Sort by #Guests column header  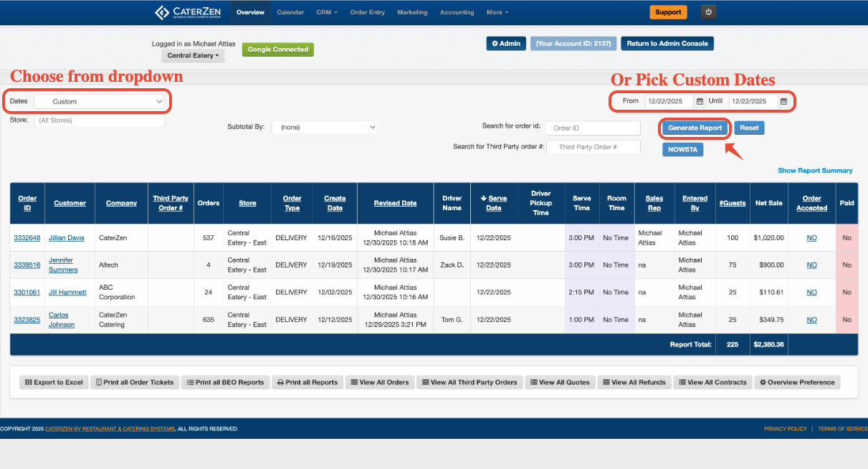733,203
